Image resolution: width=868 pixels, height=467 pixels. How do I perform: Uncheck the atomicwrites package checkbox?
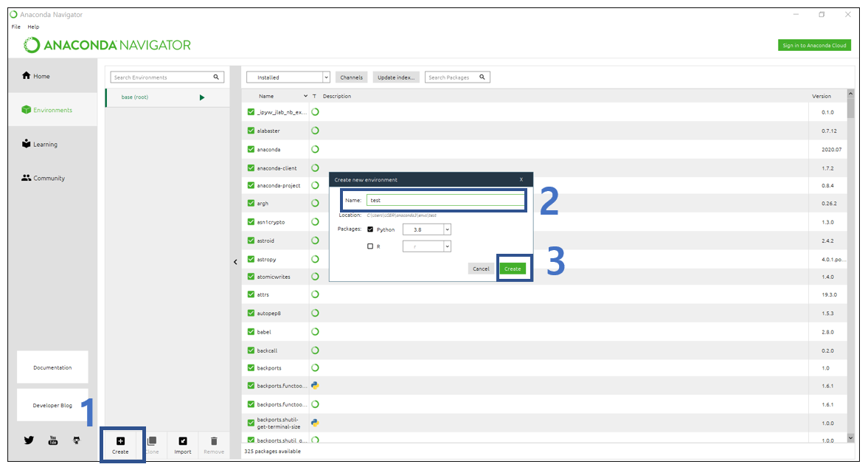[251, 277]
